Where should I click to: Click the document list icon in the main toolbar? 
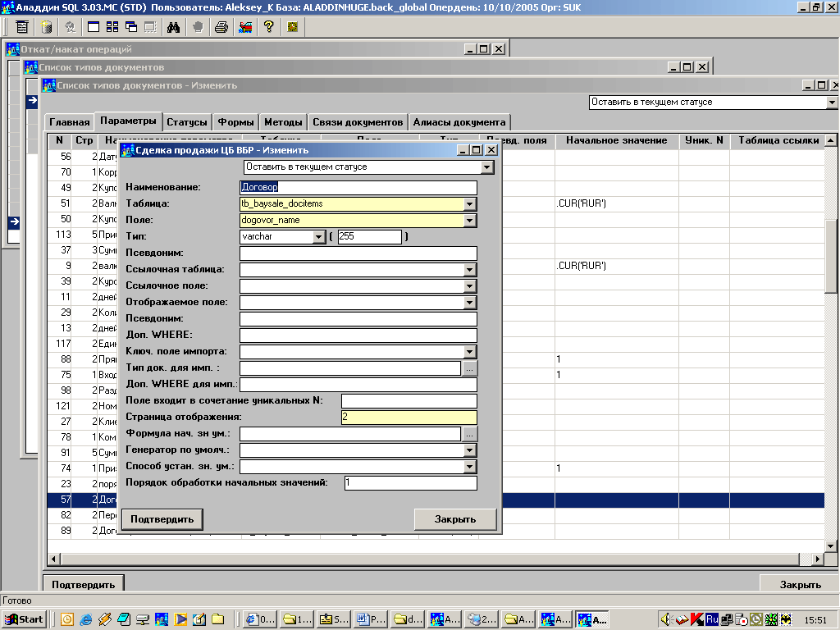22,27
